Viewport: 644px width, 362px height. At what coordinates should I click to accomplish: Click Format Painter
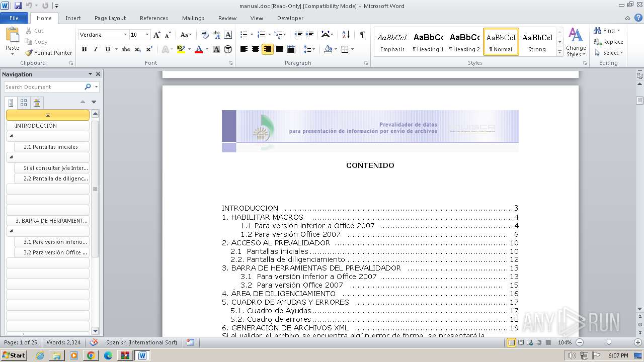[x=48, y=53]
